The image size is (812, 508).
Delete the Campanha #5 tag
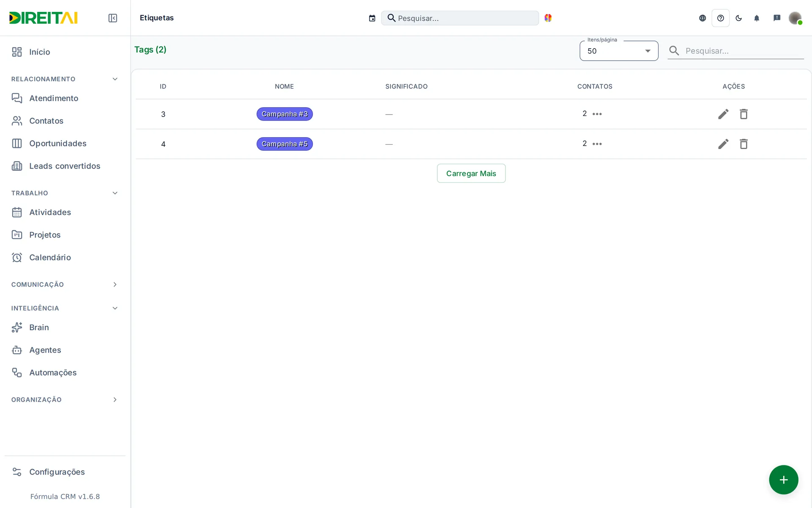click(x=743, y=144)
